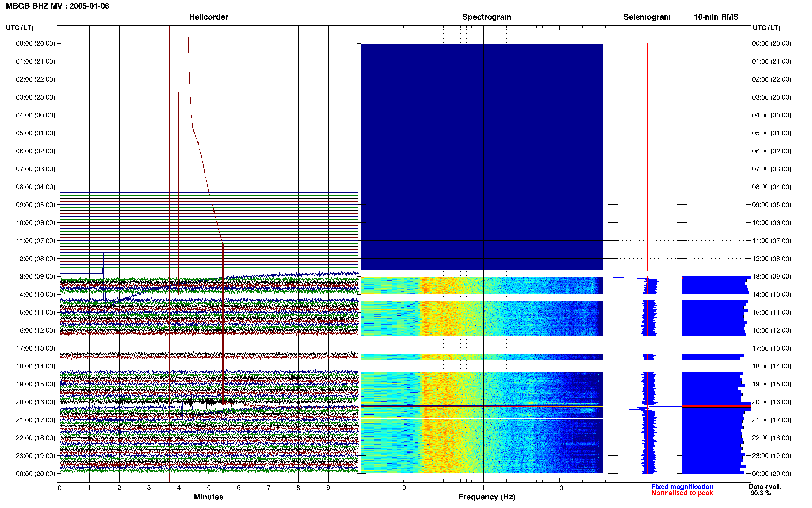Click right time label '19:00 (15:00)'
The height and width of the screenshot is (508, 812).
coord(771,384)
